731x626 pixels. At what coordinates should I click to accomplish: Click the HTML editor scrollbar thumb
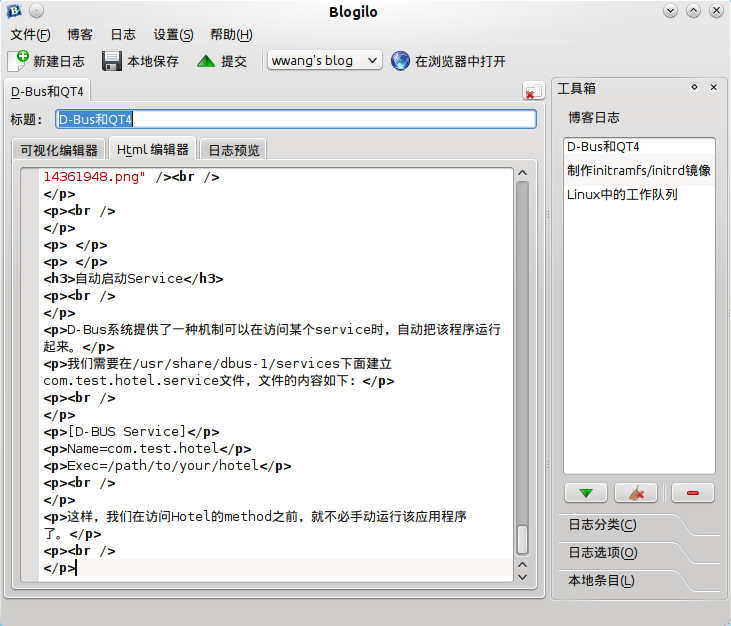(x=523, y=540)
